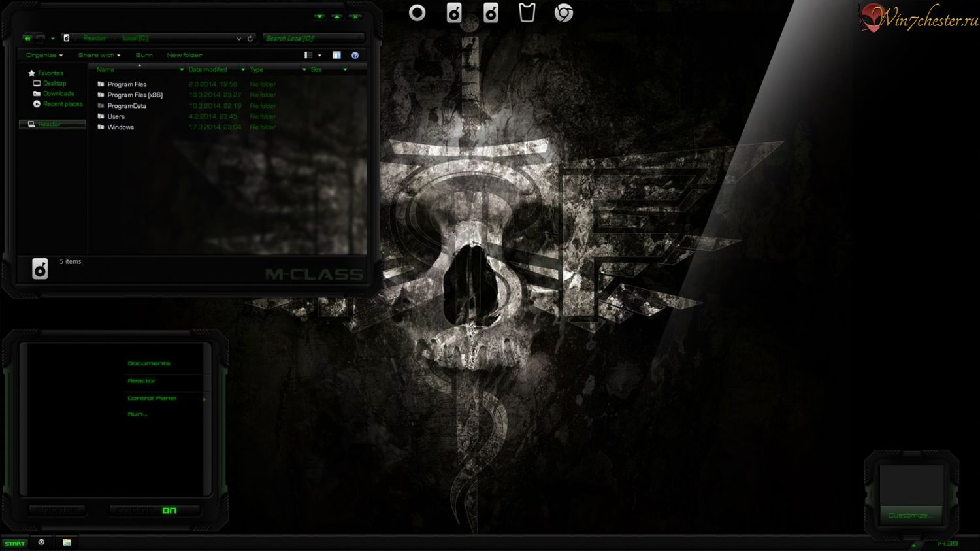The width and height of the screenshot is (980, 551).
Task: Select the ProgramData folder
Action: coord(127,106)
